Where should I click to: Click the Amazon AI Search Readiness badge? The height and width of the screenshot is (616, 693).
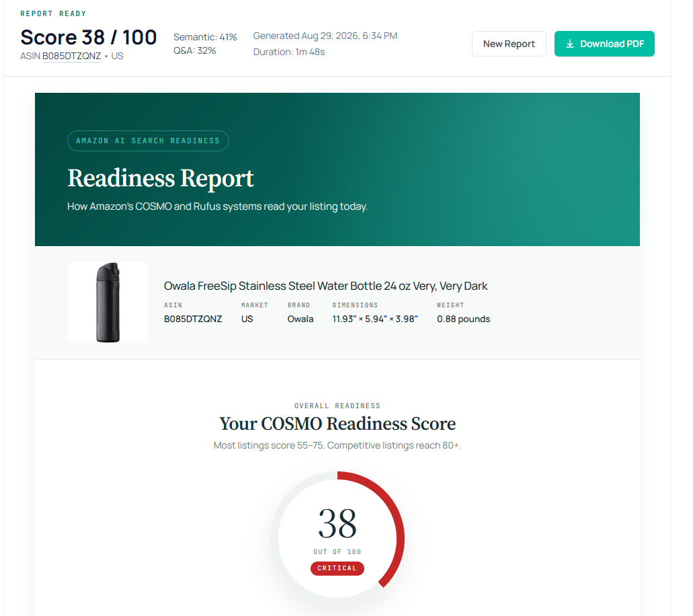tap(148, 141)
